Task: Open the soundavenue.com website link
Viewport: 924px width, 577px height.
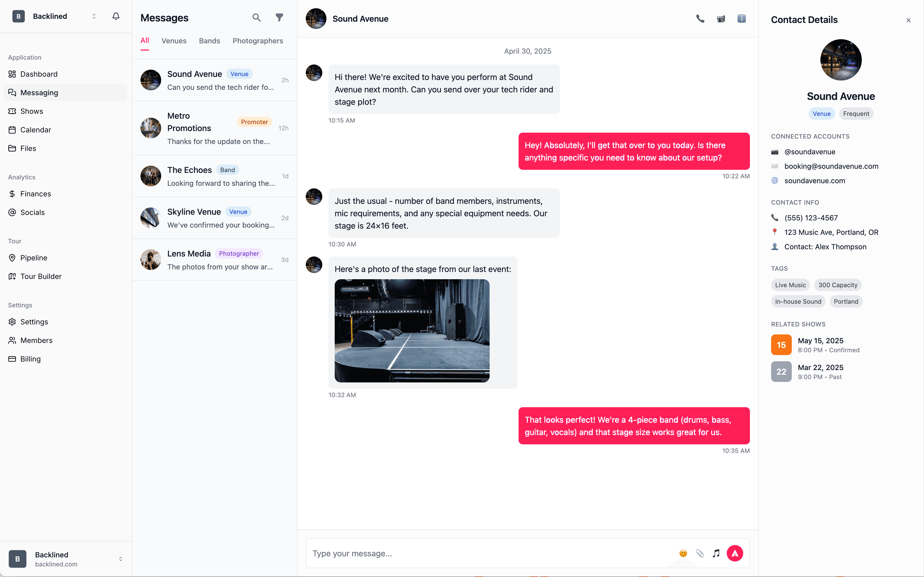Action: coord(815,181)
